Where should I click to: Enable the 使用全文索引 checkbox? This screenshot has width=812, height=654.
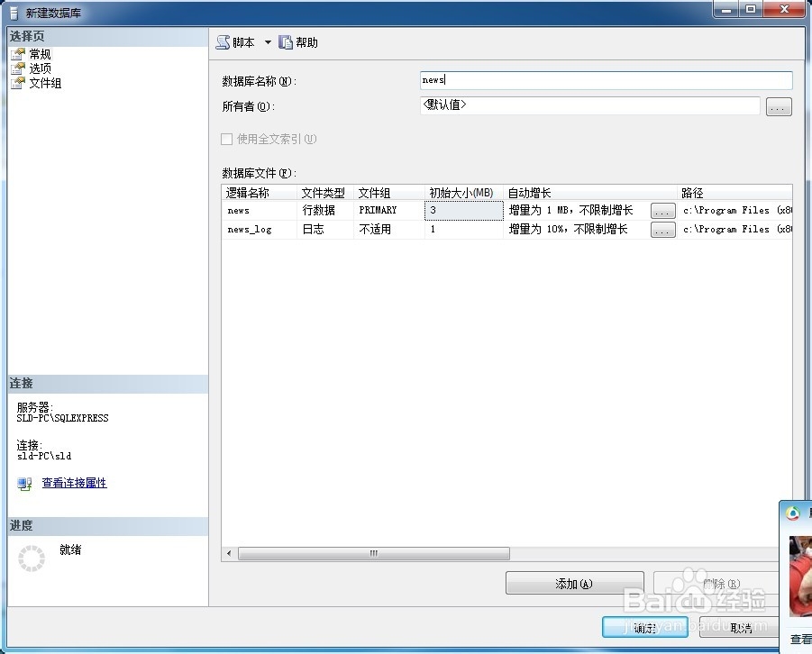click(x=226, y=140)
